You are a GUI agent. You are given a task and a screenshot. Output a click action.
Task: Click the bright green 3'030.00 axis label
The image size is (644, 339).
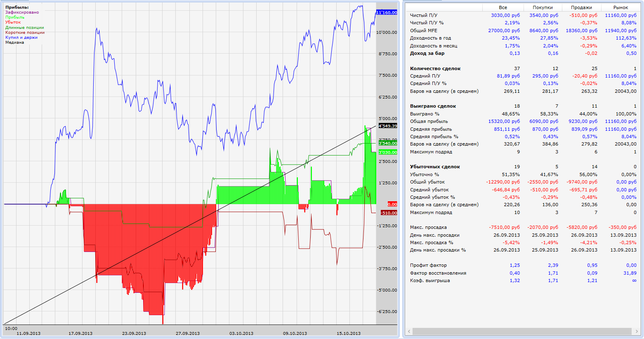pyautogui.click(x=388, y=152)
